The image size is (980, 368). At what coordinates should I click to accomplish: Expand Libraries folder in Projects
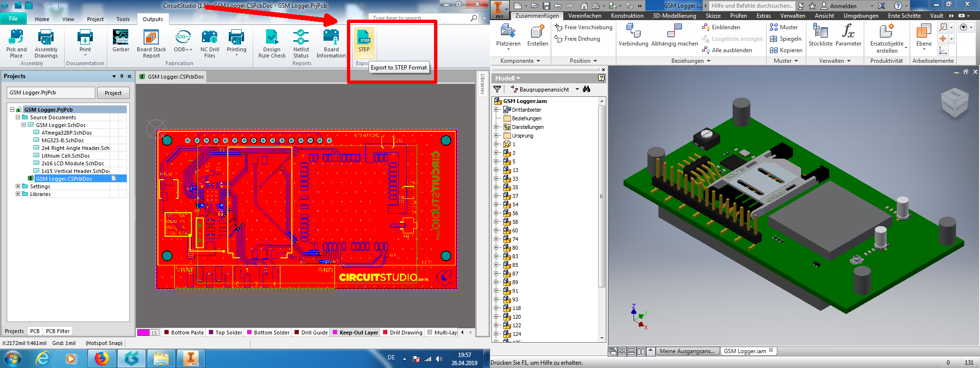click(x=18, y=194)
